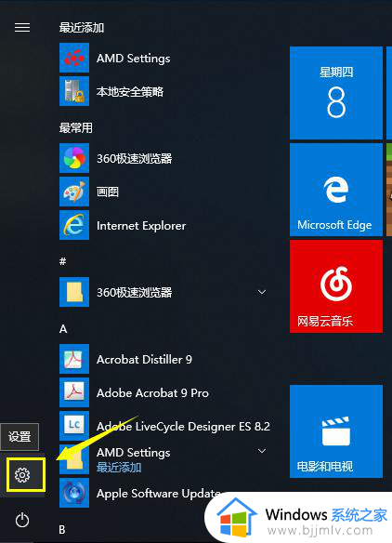Jump to letter index via # header
This screenshot has width=392, height=543.
click(x=62, y=261)
